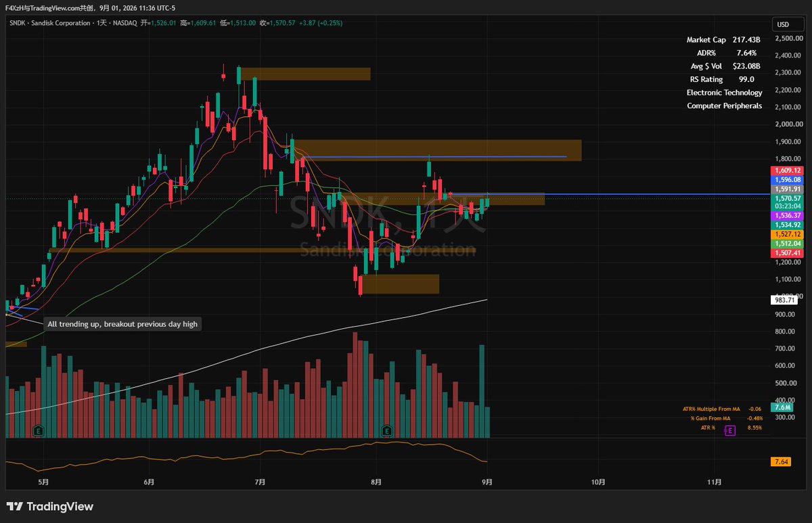Select the teal 1,534.92 price label
812x523 pixels.
click(x=787, y=225)
